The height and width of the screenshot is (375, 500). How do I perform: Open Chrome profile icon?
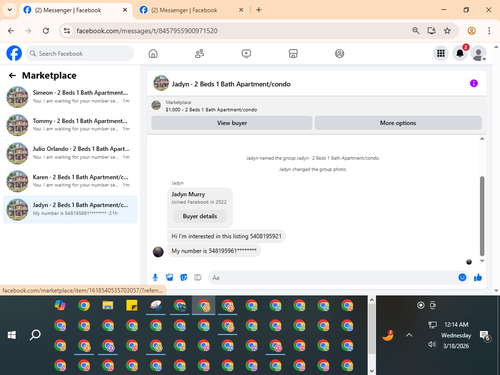pyautogui.click(x=471, y=31)
